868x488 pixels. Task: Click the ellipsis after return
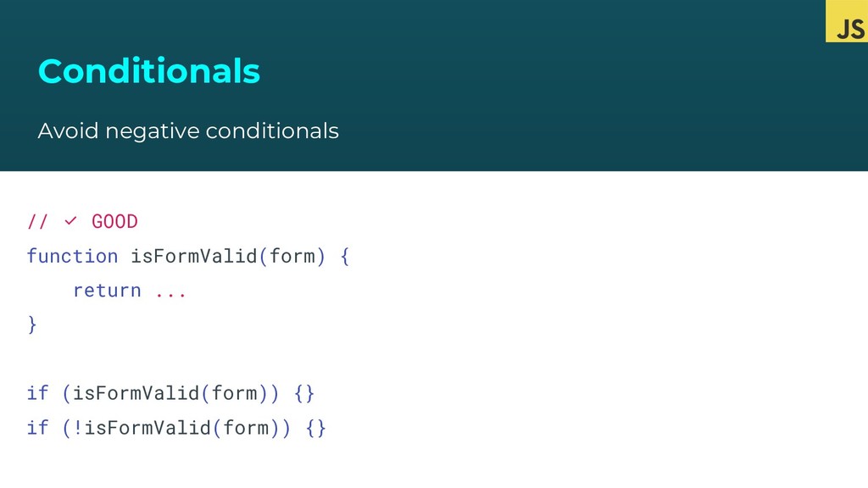170,292
